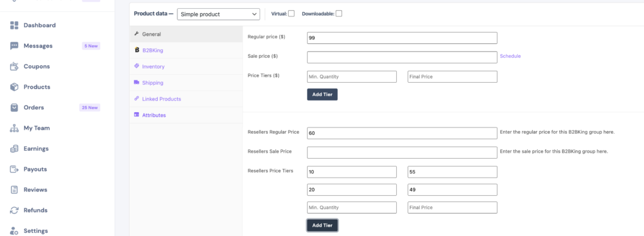Screen dimensions: 644x236
Task: Click the wrench icon beside General
Action: coord(136,34)
